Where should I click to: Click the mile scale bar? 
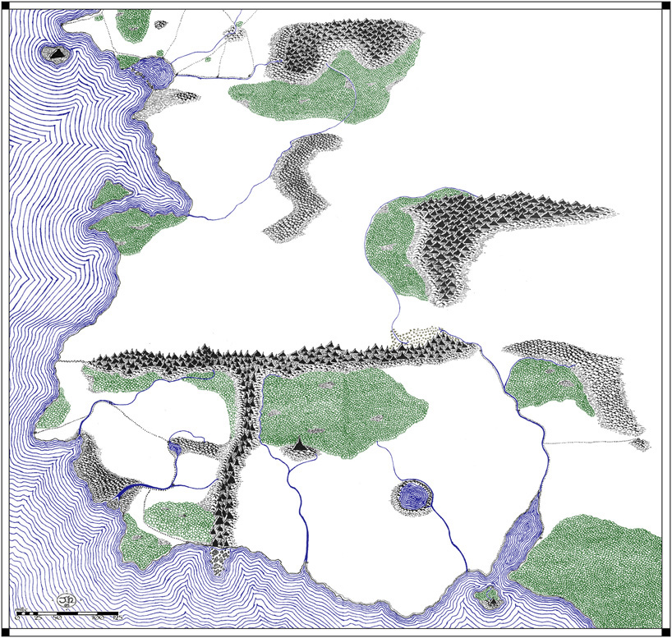click(x=68, y=613)
